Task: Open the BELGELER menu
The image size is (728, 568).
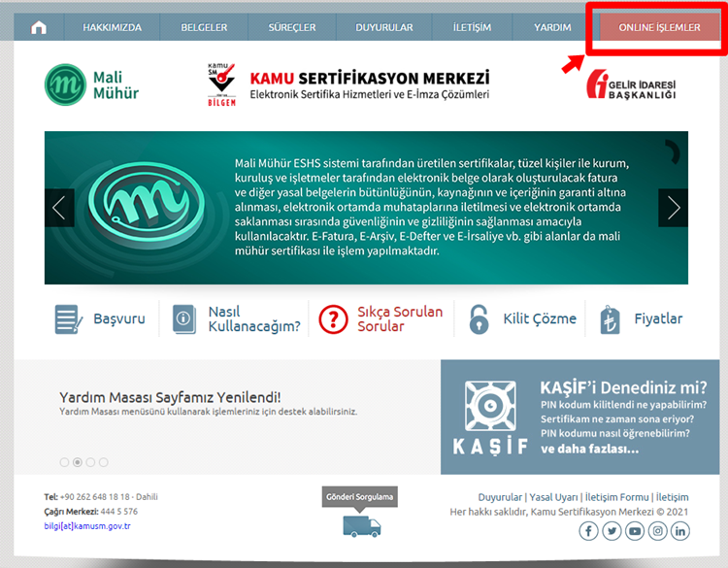Action: click(x=204, y=27)
